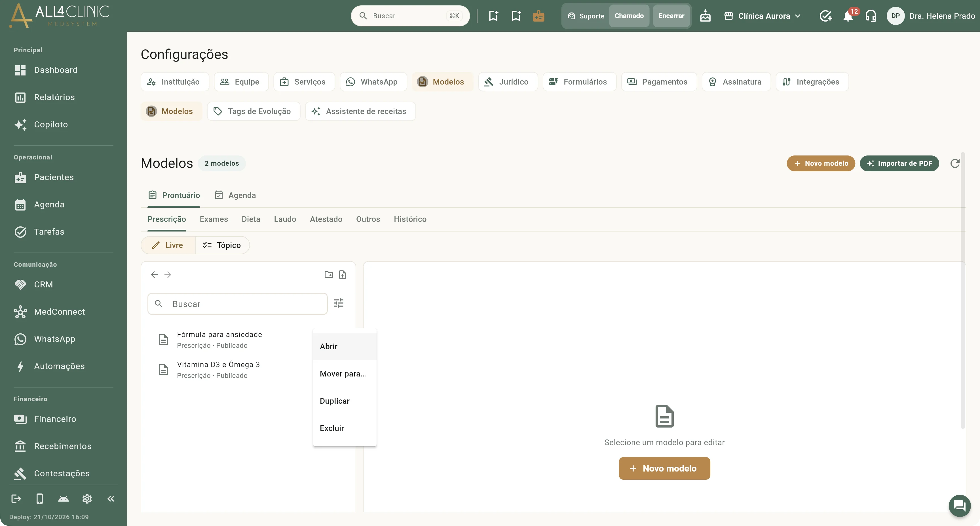Click the logout icon at sidebar bottom
980x526 pixels.
tap(16, 498)
